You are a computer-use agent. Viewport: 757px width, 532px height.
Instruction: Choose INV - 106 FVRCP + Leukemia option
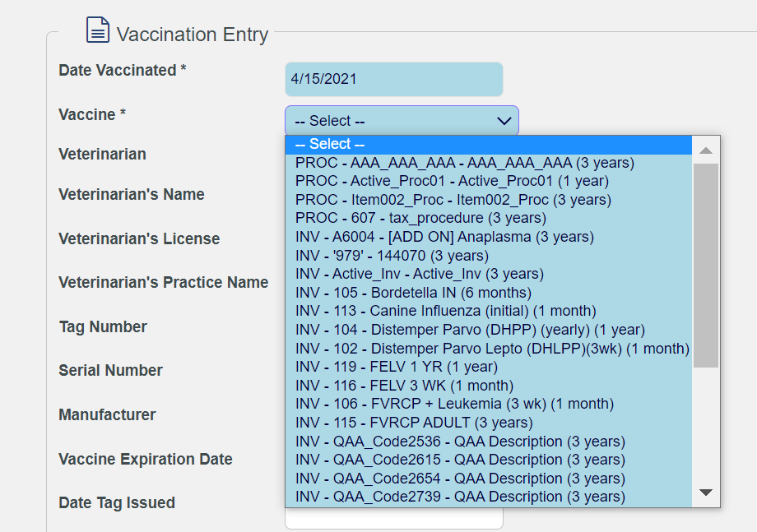489,404
